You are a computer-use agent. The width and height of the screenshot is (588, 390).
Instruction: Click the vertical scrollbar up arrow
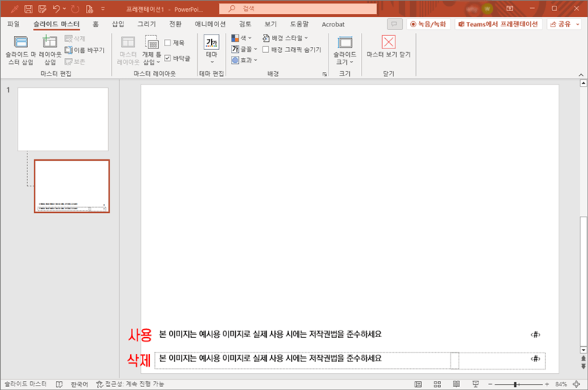583,83
